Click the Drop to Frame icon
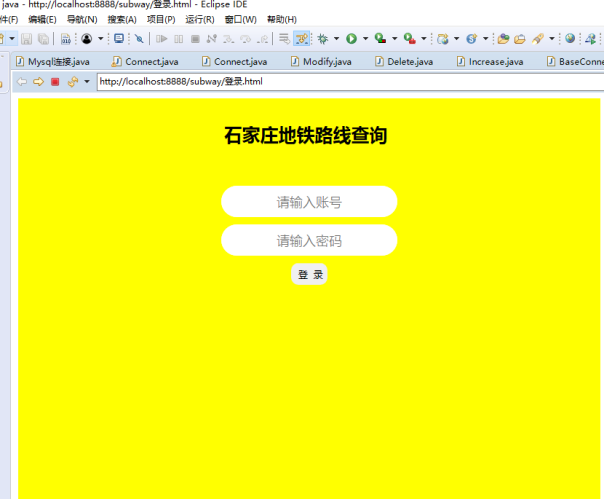The image size is (605, 499). click(284, 39)
